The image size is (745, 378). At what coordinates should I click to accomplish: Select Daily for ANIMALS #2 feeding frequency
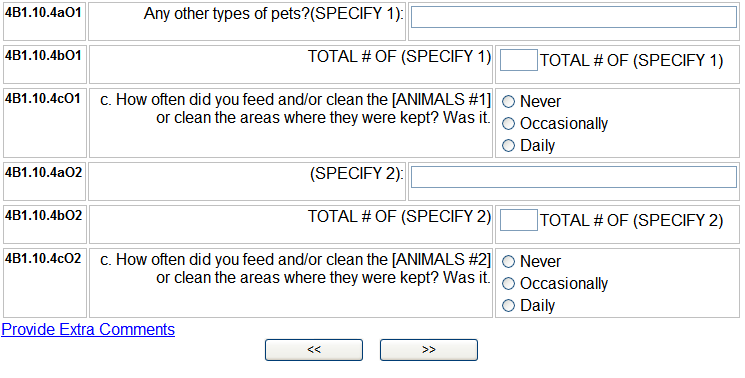click(x=508, y=305)
